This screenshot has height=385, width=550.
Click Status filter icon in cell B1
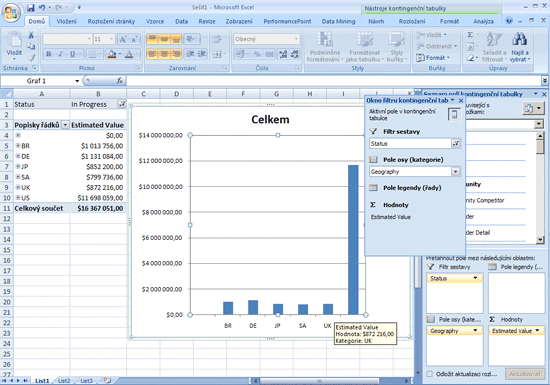[122, 104]
